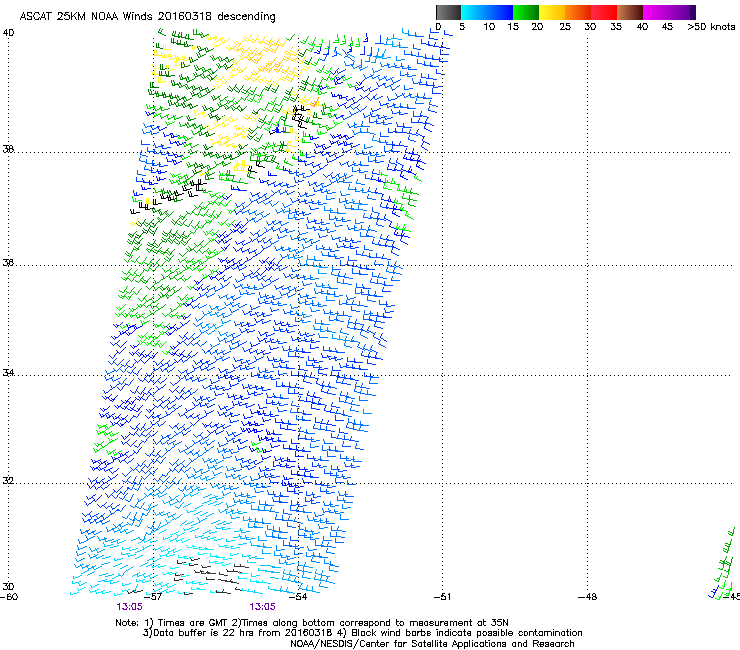740x650 pixels.
Task: Click the '-57' longitude label
Action: 153,597
